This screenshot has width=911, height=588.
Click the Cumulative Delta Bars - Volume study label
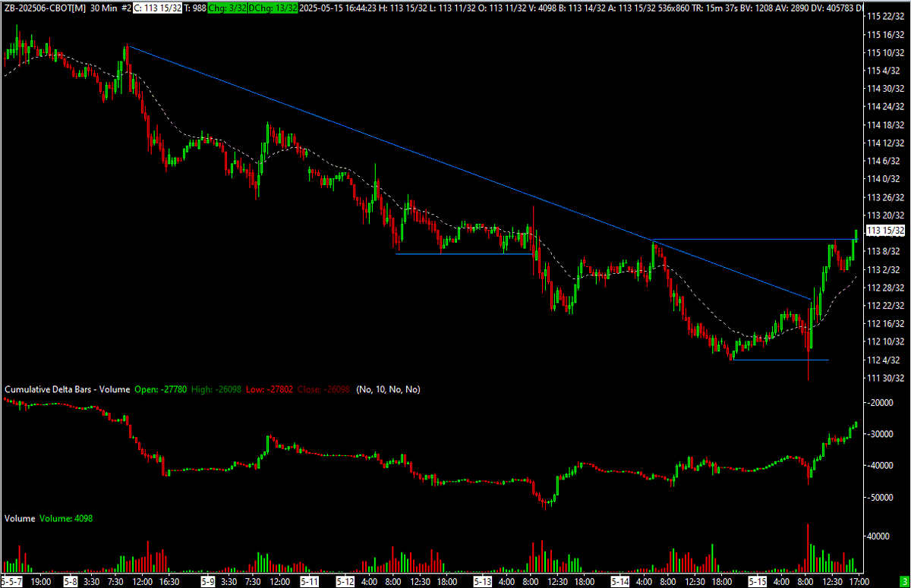coord(67,389)
